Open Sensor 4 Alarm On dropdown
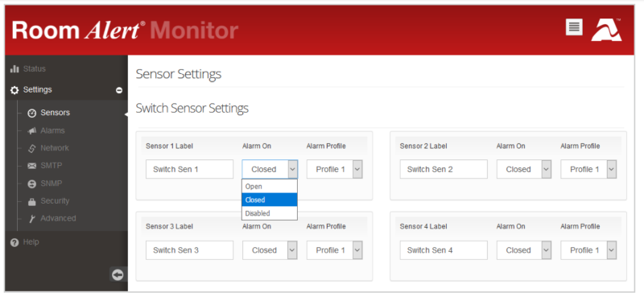The image size is (644, 301). [x=524, y=250]
